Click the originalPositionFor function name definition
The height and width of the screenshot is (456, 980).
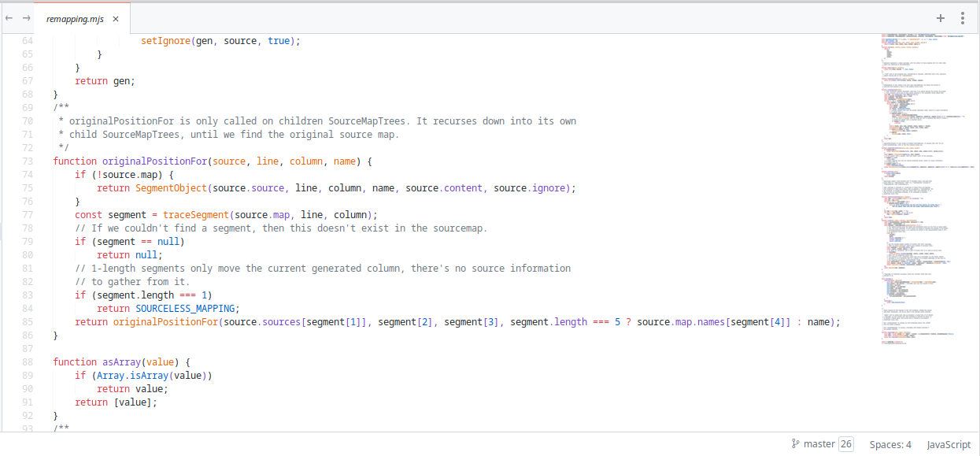coord(154,161)
